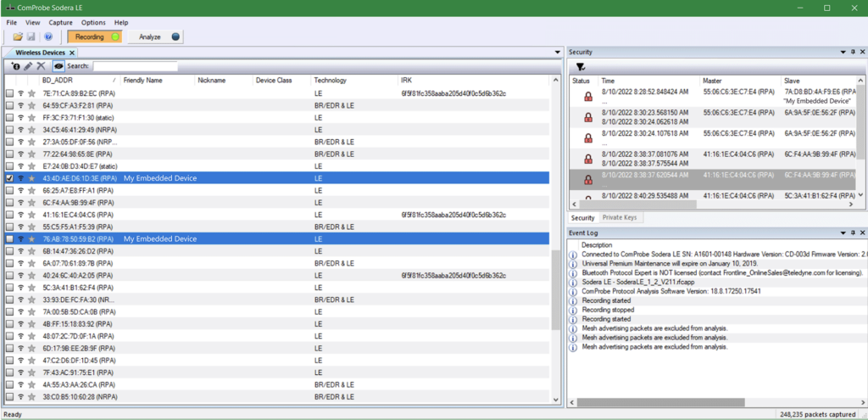Add a new Bluetooth device icon

tap(15, 66)
